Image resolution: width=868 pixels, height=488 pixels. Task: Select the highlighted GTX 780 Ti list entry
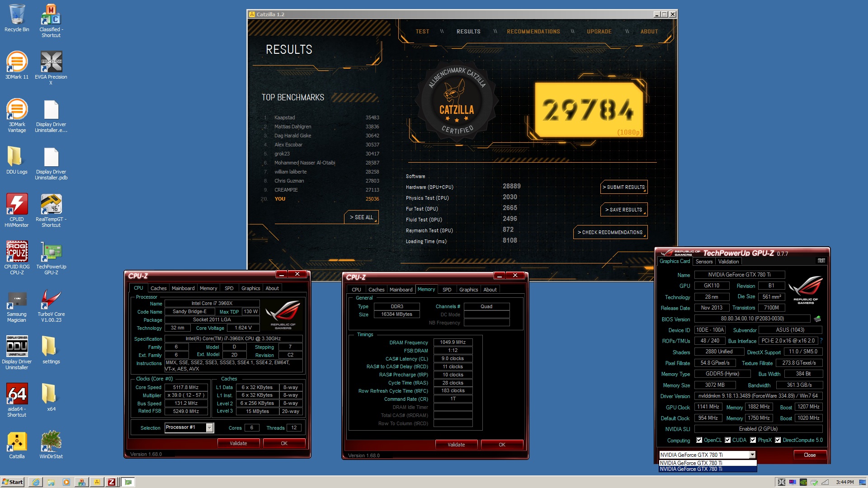(708, 469)
